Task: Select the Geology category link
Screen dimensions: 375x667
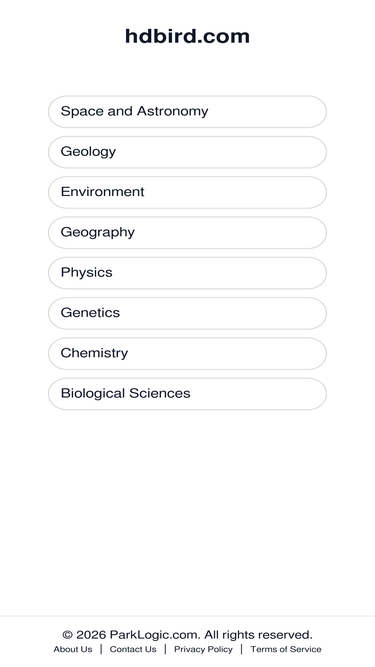Action: click(x=187, y=152)
